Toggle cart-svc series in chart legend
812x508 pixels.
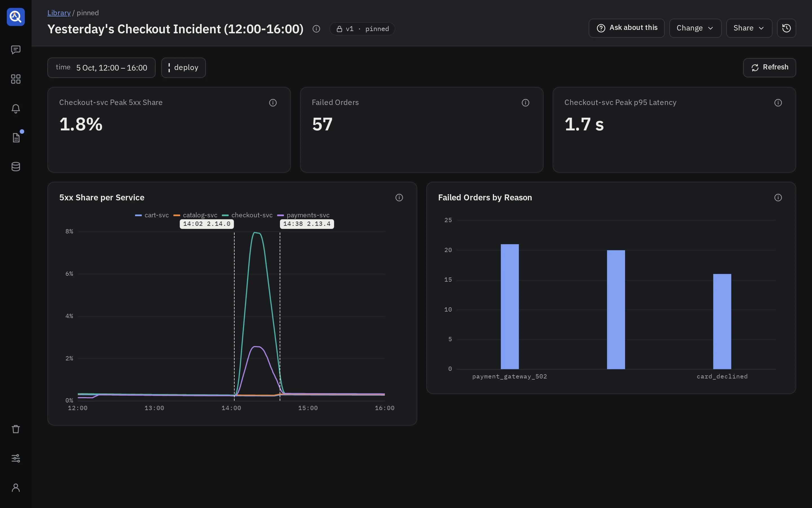coord(152,215)
